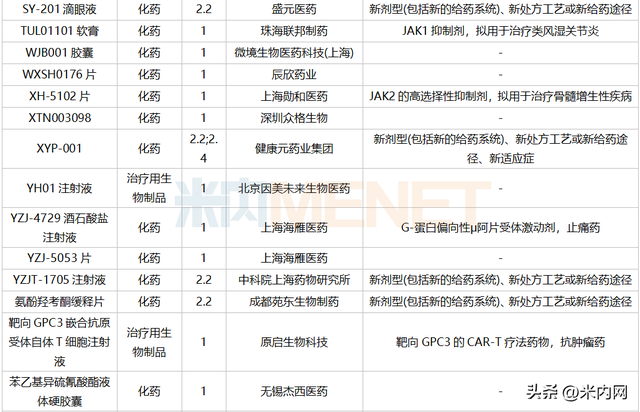The height and width of the screenshot is (412, 640).
Task: Select 微境生物医药科技(上海) cell
Action: [294, 53]
